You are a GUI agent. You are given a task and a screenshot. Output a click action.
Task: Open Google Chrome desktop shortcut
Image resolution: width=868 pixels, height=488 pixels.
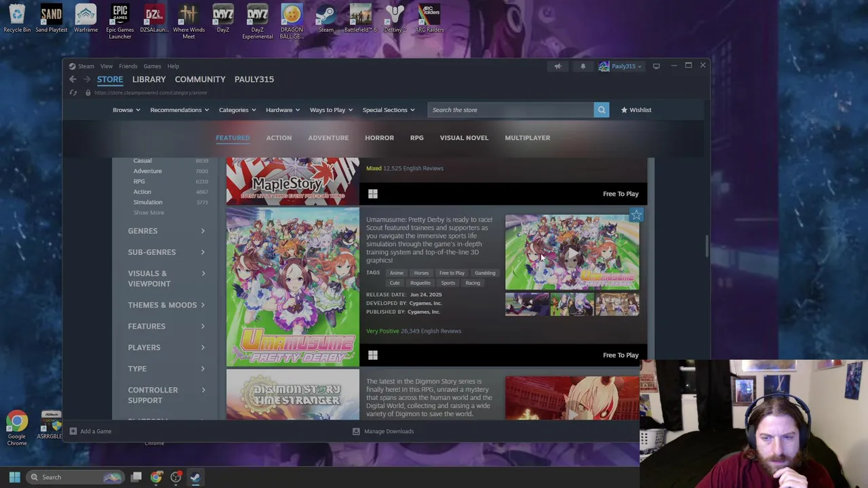[17, 428]
